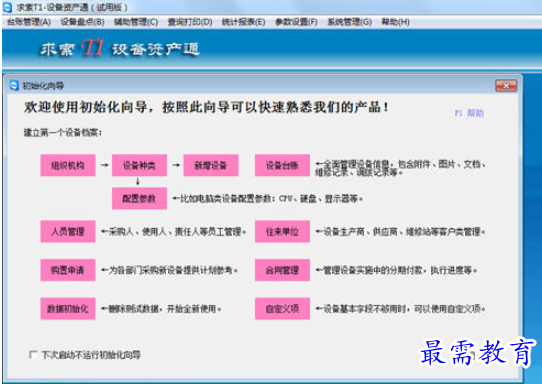Click the description next to 自定义项
Screen dimensions: 542x384
[400, 309]
